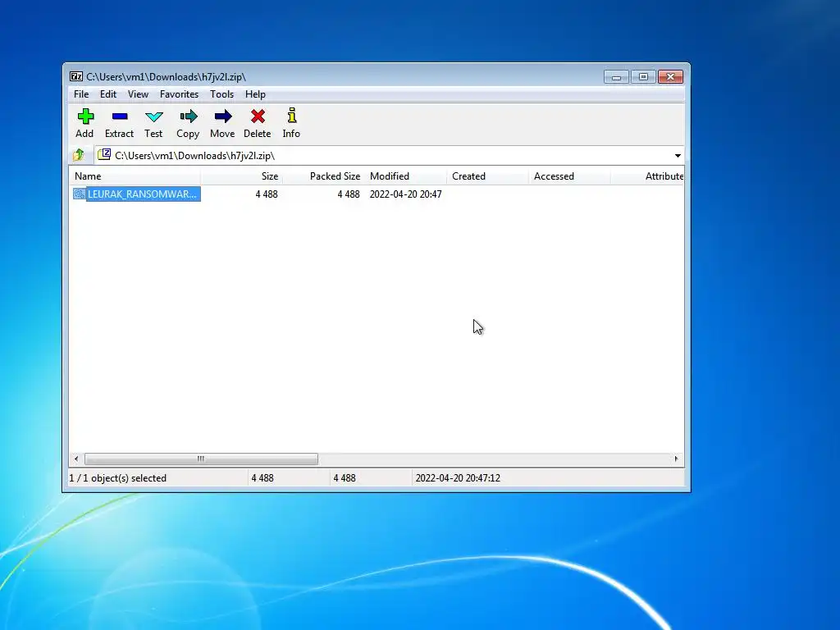The image size is (840, 630).
Task: Click the scrollbar left arrow
Action: 76,459
